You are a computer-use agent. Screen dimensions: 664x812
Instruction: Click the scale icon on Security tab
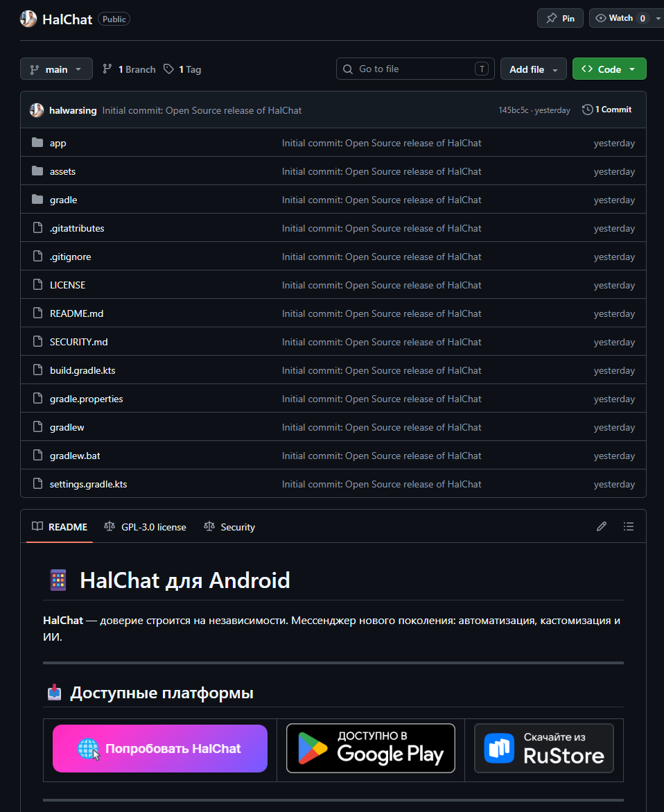[x=209, y=526]
